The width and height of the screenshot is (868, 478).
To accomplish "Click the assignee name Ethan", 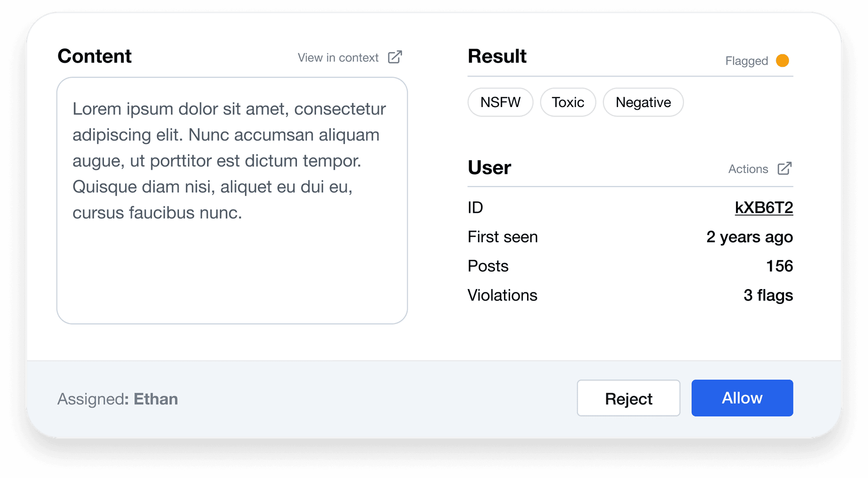I will [155, 398].
